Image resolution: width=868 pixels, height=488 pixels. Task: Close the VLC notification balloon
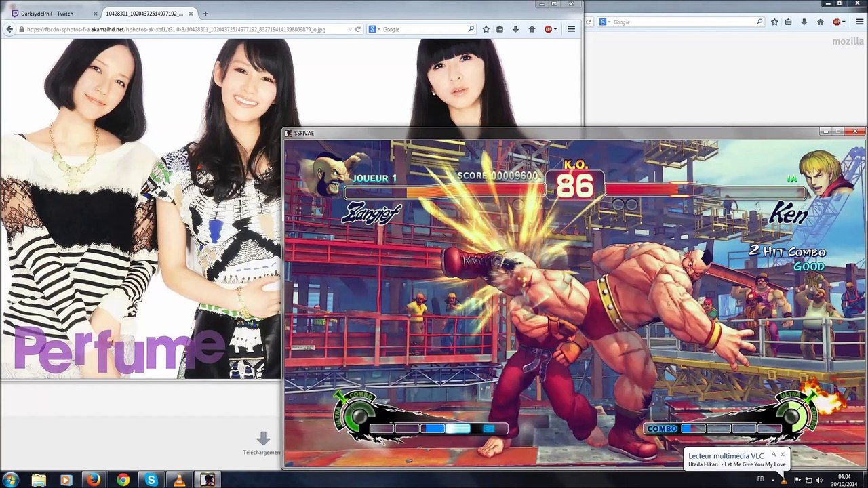pos(782,455)
